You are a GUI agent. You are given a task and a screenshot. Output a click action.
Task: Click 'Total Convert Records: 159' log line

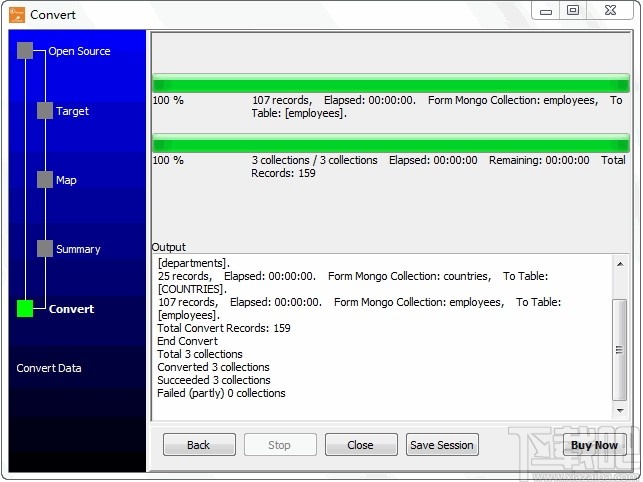pyautogui.click(x=224, y=328)
